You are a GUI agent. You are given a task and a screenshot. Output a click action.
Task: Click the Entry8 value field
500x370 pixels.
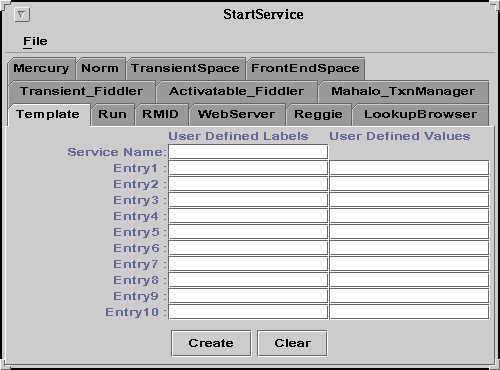(409, 280)
